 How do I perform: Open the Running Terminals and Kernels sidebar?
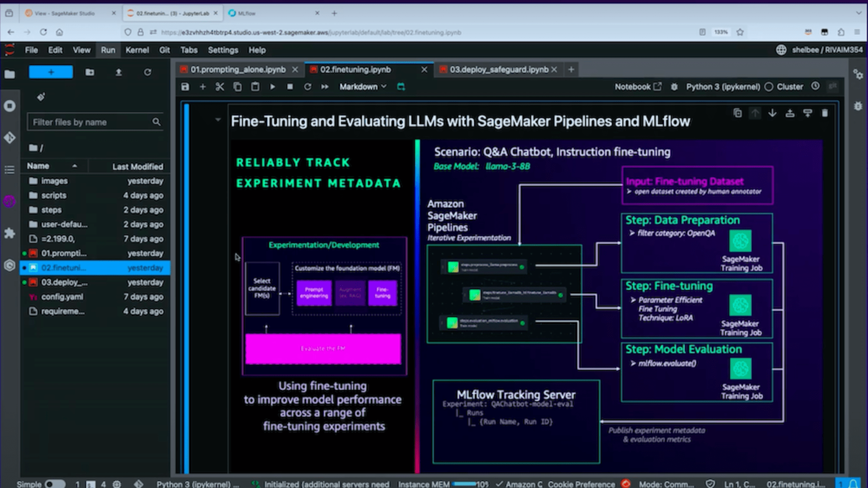coord(10,106)
